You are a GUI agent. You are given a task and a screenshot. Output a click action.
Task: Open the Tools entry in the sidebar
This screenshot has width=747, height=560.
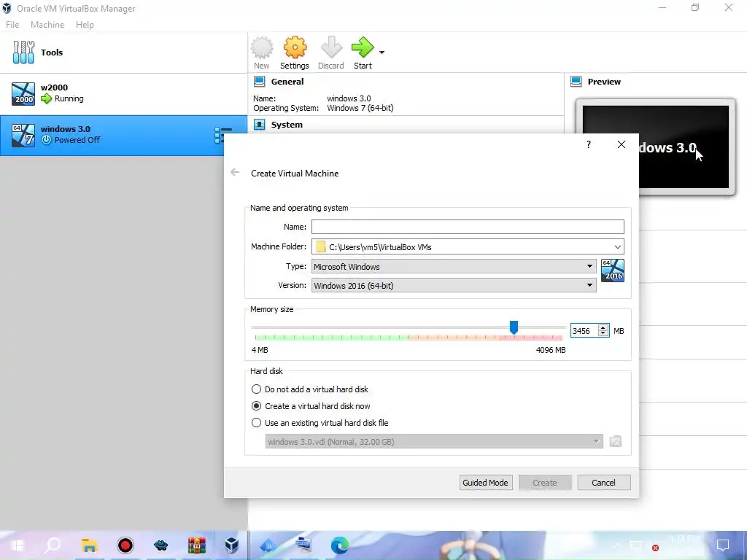pos(123,52)
